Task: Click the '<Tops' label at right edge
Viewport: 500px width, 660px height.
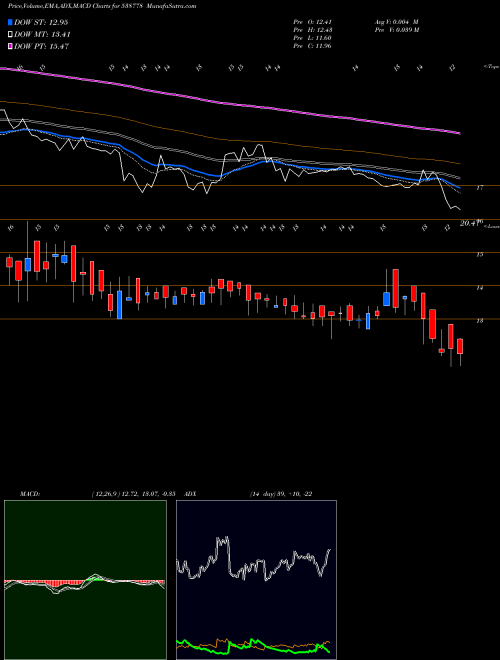Action: tap(491, 67)
